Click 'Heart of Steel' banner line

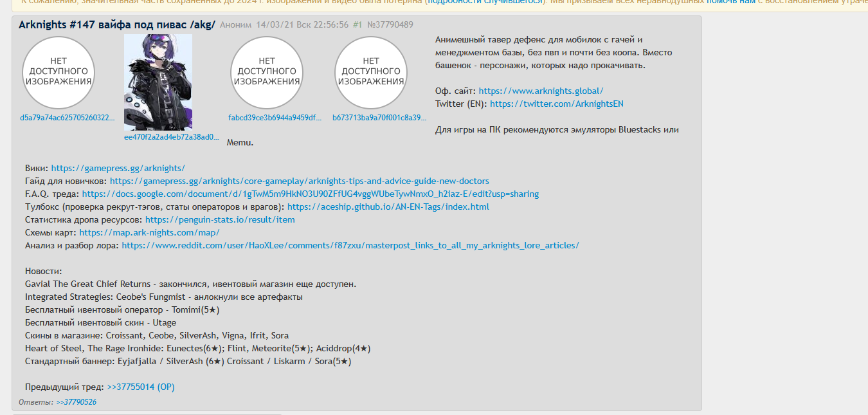[198, 349]
